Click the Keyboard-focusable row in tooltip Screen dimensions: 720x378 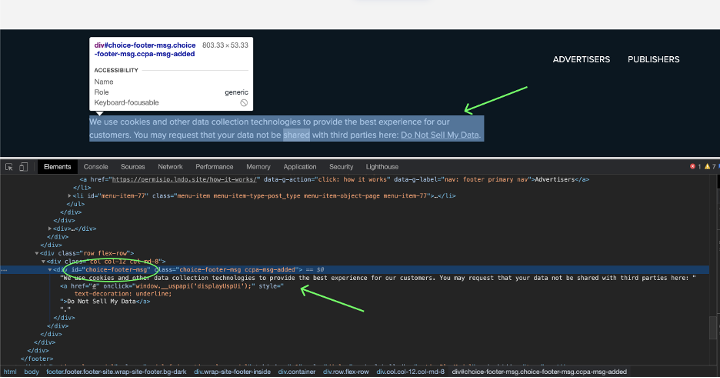coord(171,103)
